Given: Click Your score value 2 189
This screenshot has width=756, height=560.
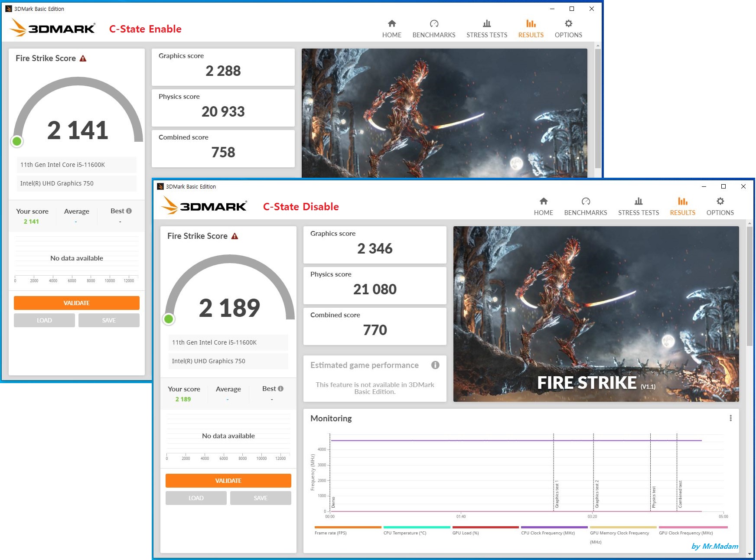Looking at the screenshot, I should [183, 399].
